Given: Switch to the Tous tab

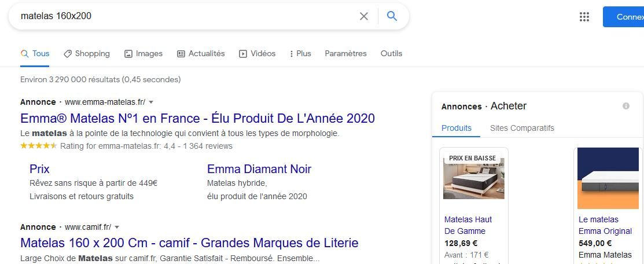Looking at the screenshot, I should (35, 53).
